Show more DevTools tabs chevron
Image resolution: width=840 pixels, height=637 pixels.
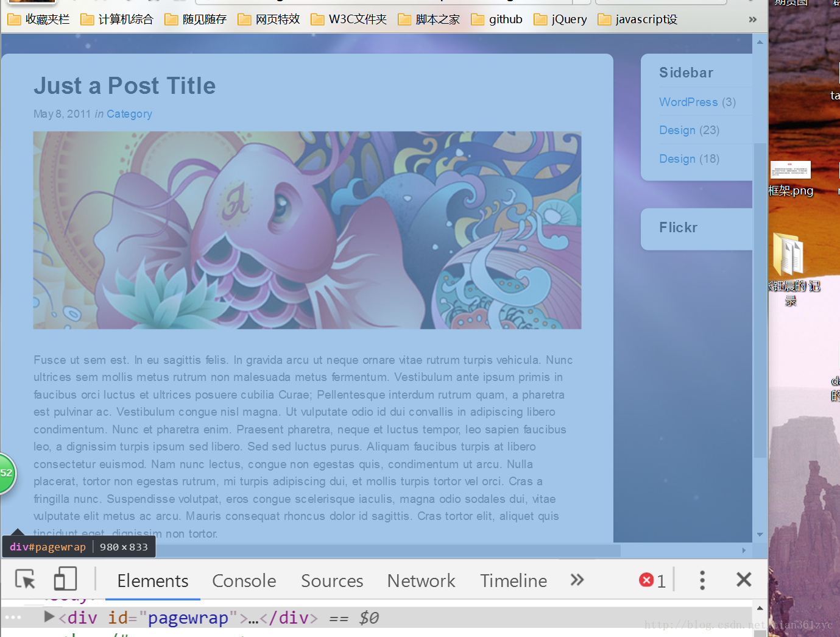(x=577, y=580)
